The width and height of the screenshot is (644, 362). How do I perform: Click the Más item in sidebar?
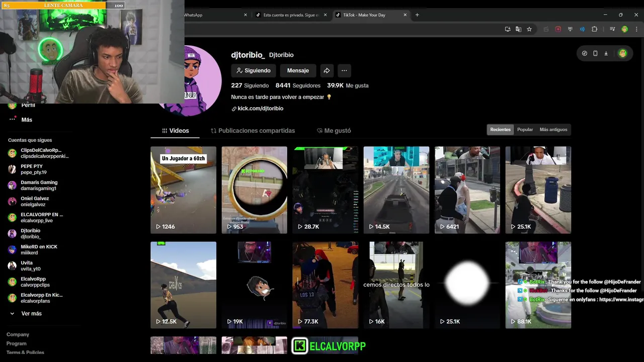coord(20,120)
